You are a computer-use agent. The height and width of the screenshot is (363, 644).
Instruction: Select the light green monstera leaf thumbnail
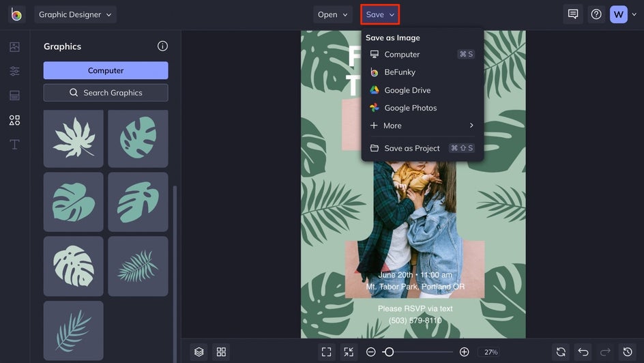pyautogui.click(x=74, y=266)
